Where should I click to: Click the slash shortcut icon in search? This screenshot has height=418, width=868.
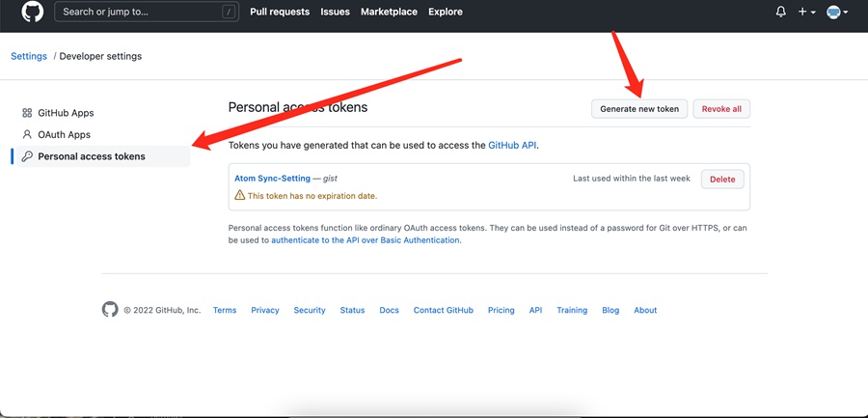(x=228, y=13)
